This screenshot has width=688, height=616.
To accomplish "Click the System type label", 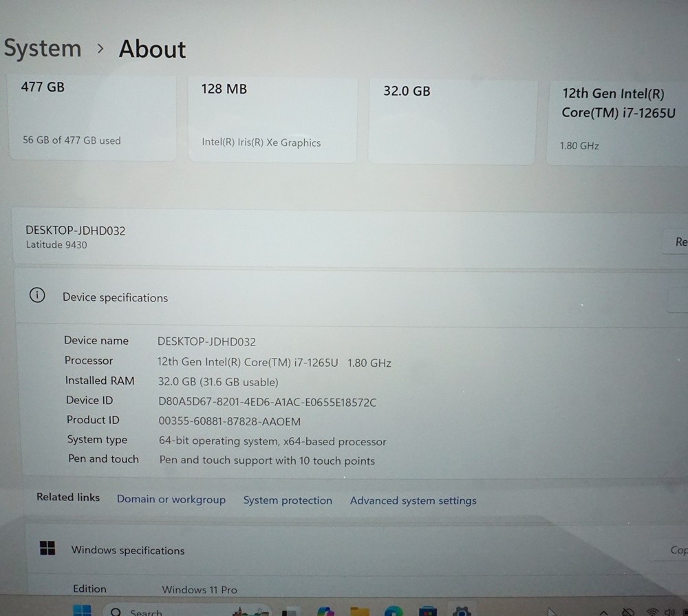I will (97, 439).
